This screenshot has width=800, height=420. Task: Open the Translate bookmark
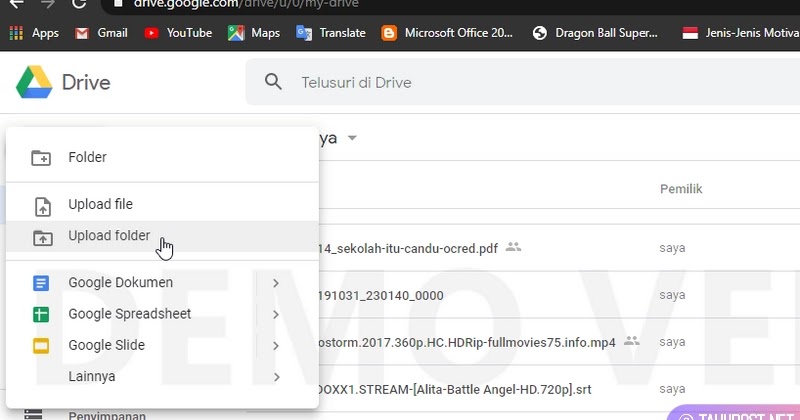pyautogui.click(x=331, y=33)
